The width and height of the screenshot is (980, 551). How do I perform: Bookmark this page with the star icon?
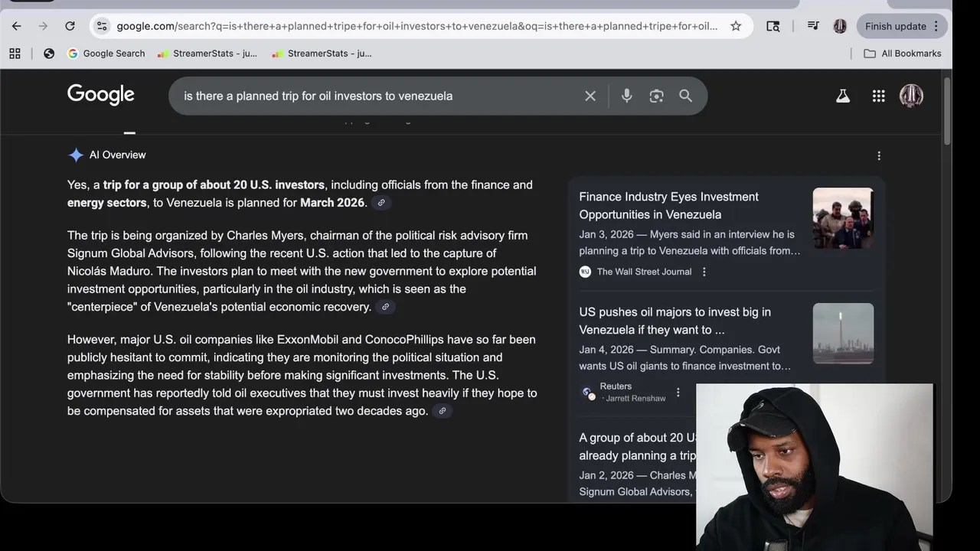click(736, 26)
